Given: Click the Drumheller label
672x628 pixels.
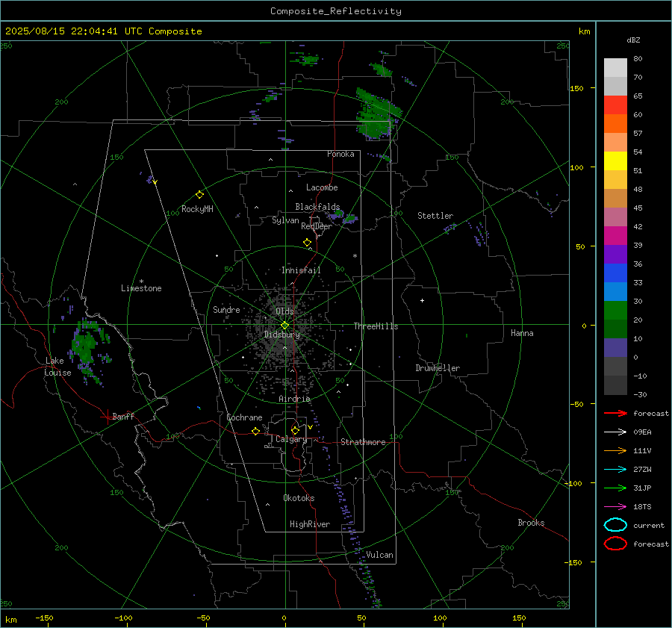Looking at the screenshot, I should 438,368.
